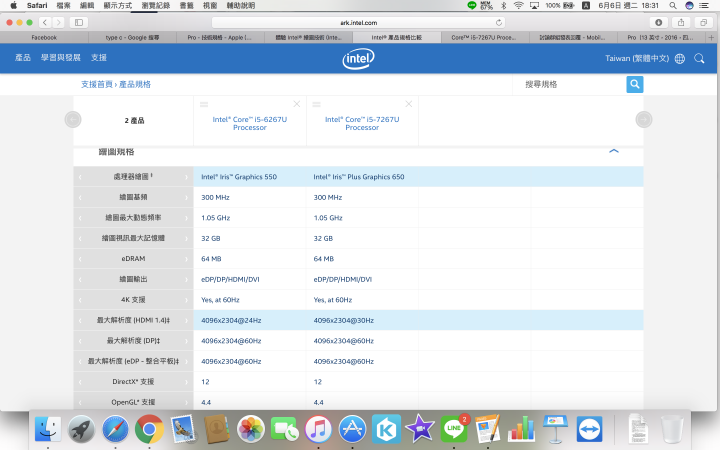Switch to the type c - Google tab
The height and width of the screenshot is (450, 720).
pos(132,38)
